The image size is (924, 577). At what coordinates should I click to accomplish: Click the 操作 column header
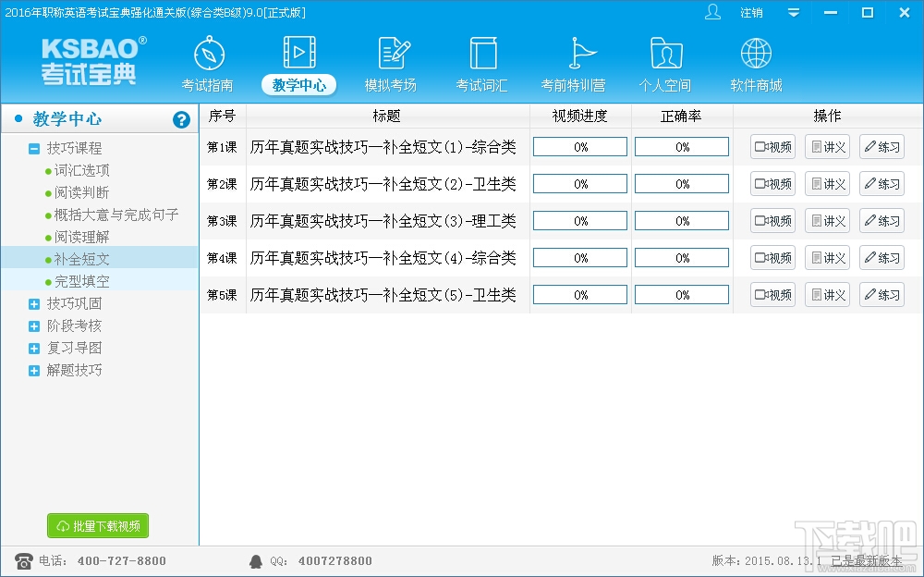pyautogui.click(x=827, y=117)
